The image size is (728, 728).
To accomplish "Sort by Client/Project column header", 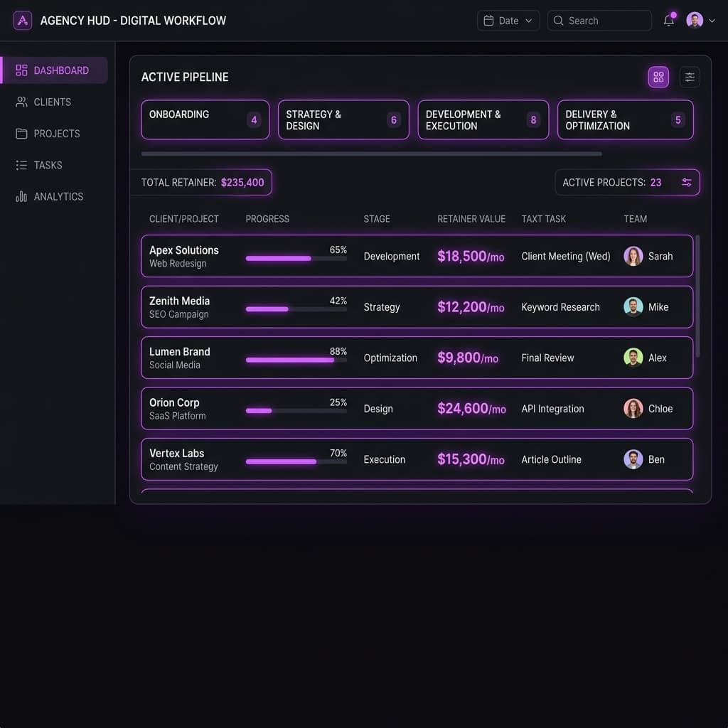I will coord(184,219).
